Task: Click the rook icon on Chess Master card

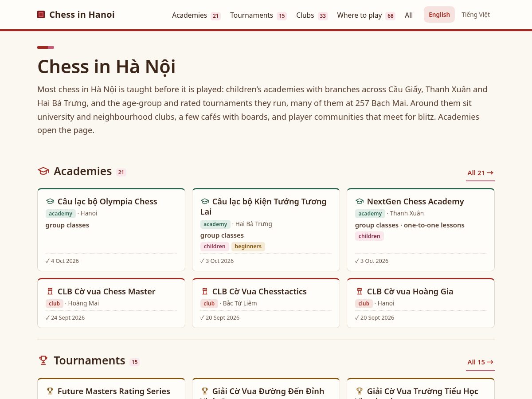Action: coord(50,292)
